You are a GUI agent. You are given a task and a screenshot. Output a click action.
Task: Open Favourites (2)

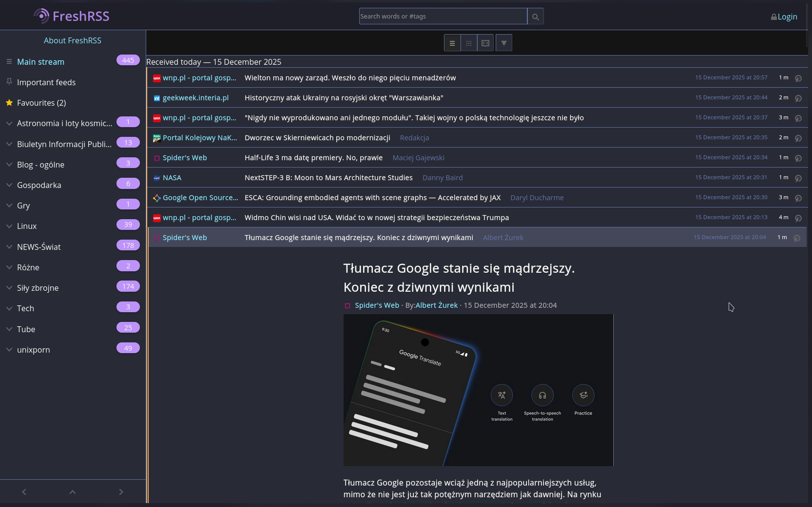[x=41, y=103]
